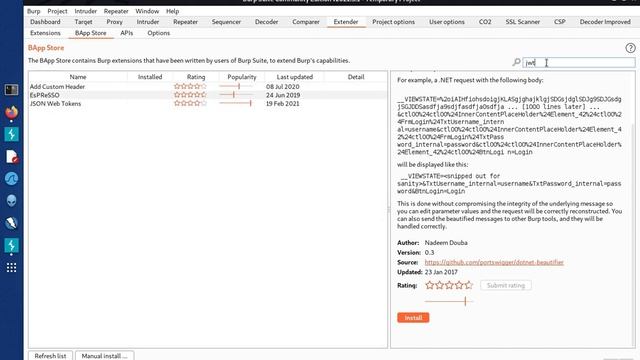Screen dimensions: 640x360
Task: Click the orange Install button
Action: coord(413,318)
